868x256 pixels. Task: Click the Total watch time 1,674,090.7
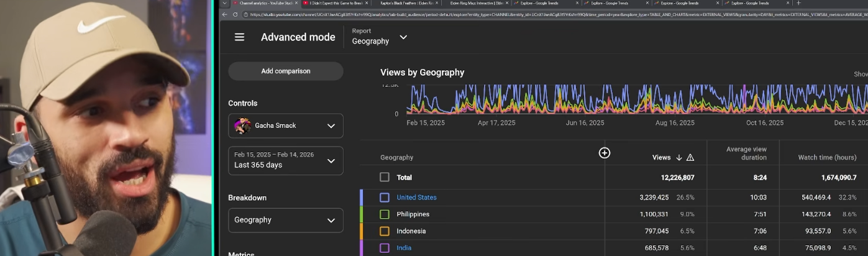[x=838, y=178]
